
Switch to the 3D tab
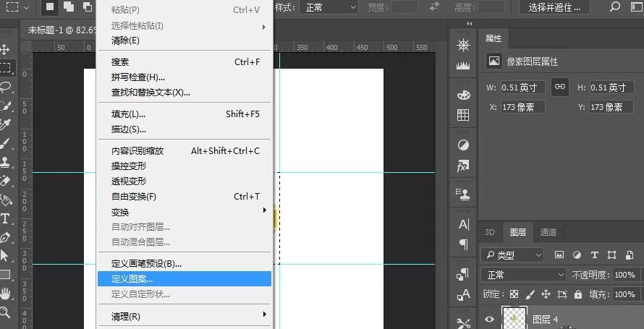tap(490, 232)
